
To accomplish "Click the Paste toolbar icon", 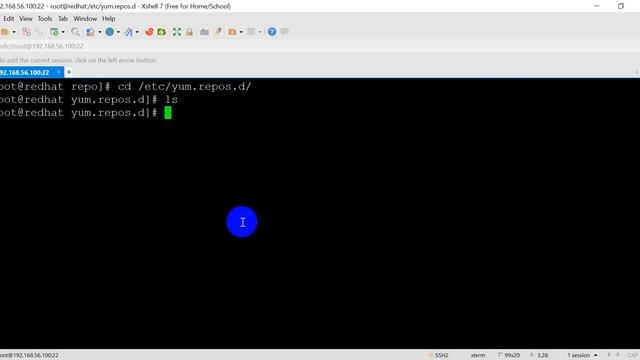I will pyautogui.click(x=39, y=32).
